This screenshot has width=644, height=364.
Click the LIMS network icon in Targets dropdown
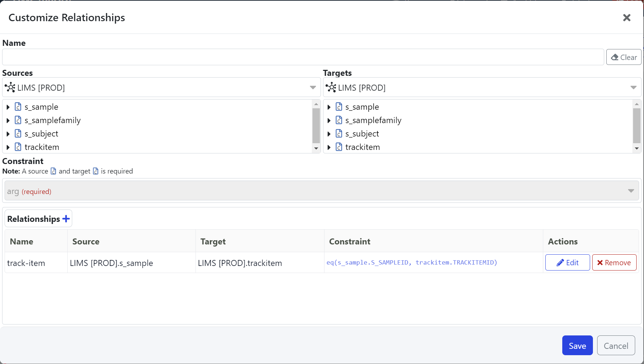tap(331, 87)
